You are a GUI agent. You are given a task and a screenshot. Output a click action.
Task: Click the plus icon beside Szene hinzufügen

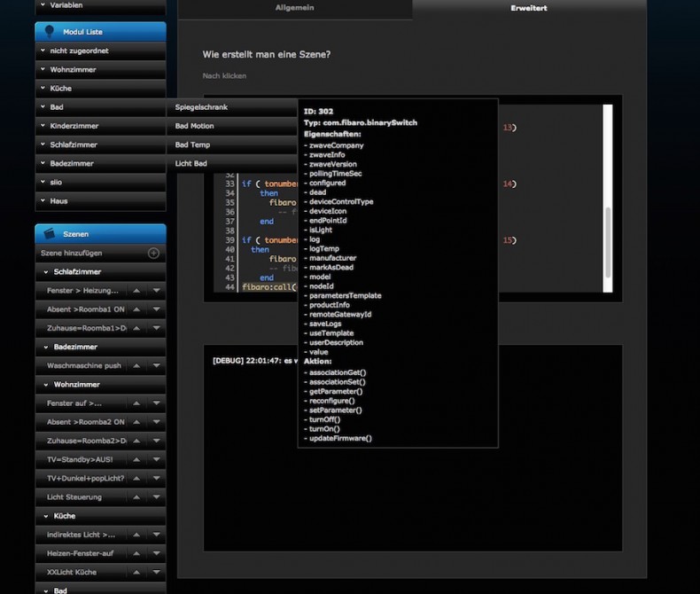pyautogui.click(x=153, y=254)
